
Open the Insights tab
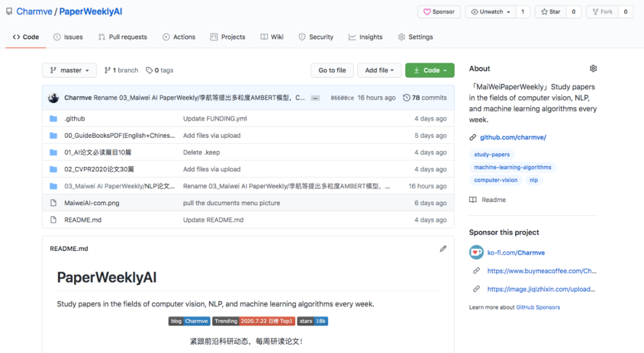[366, 37]
